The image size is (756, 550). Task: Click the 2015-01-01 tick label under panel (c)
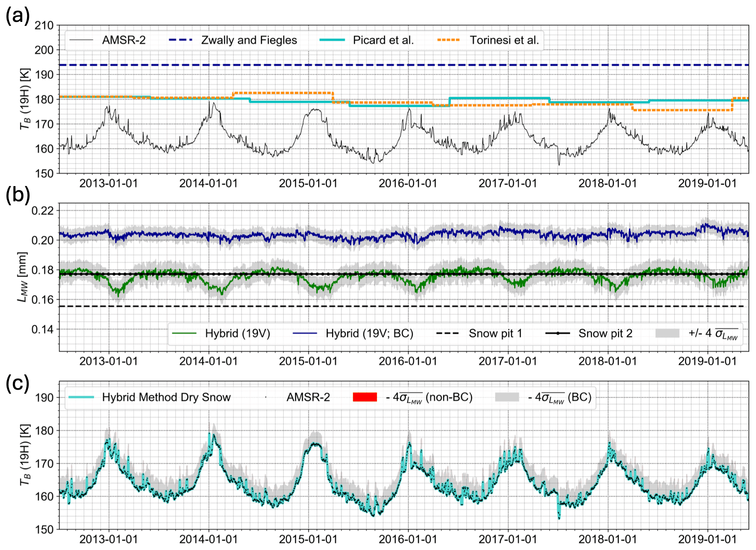(308, 539)
